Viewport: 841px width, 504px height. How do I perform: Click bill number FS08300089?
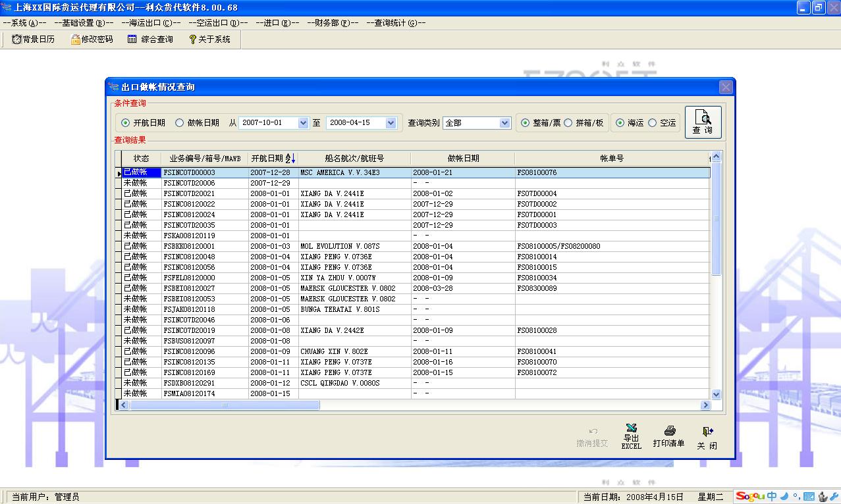click(537, 288)
